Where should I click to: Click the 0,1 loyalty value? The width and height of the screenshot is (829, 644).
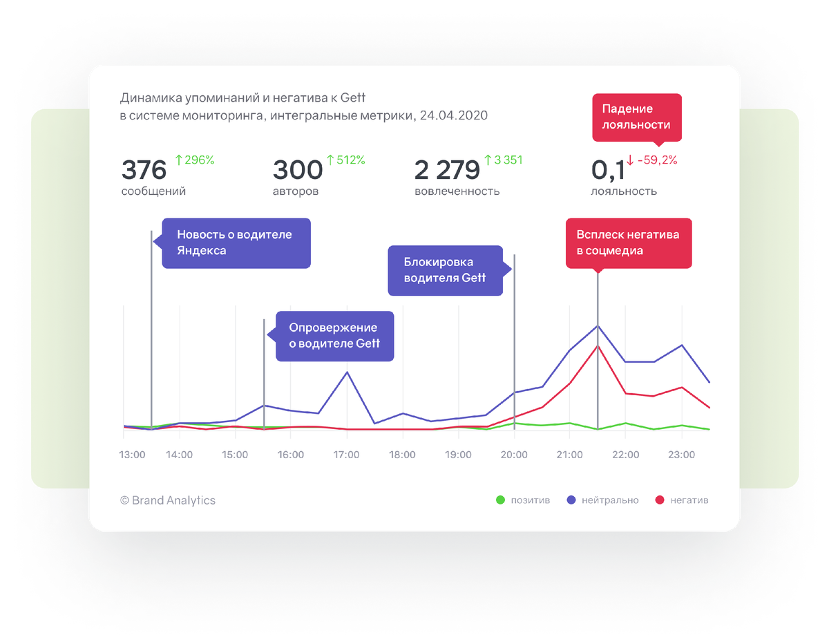(x=608, y=170)
